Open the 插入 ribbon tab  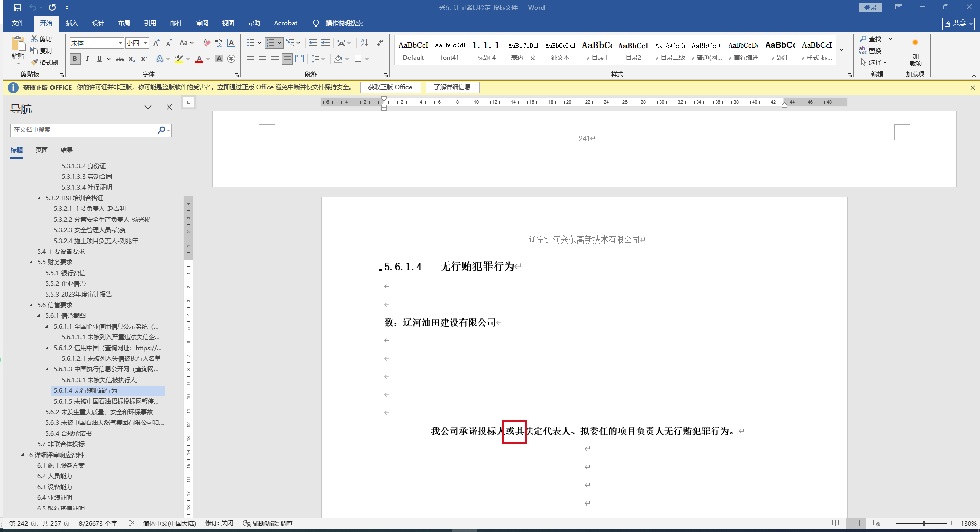(x=72, y=23)
